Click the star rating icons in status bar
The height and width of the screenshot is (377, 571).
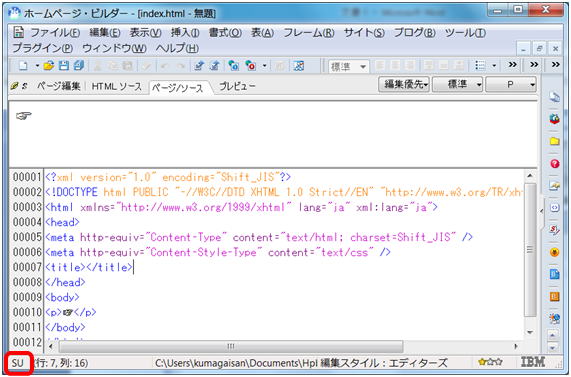[x=490, y=362]
